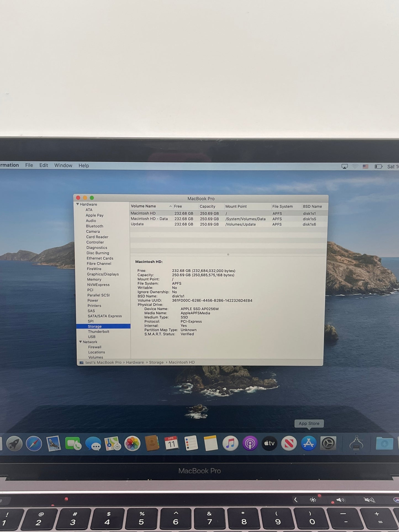Click the Free column header

tap(186, 206)
